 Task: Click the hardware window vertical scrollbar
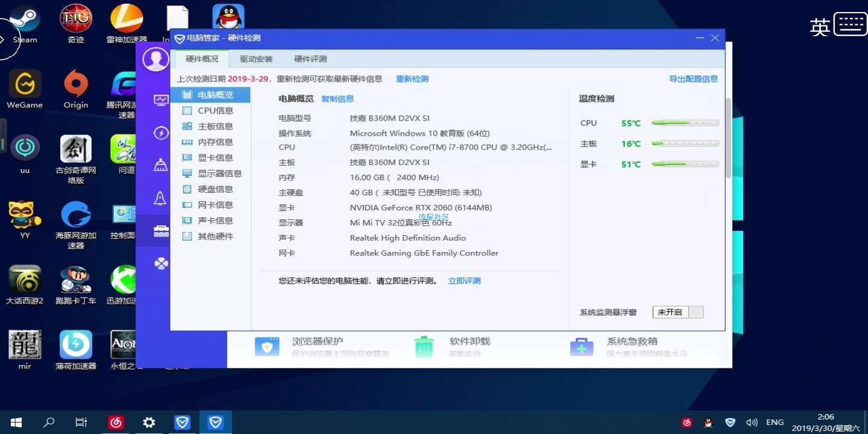pyautogui.click(x=728, y=139)
